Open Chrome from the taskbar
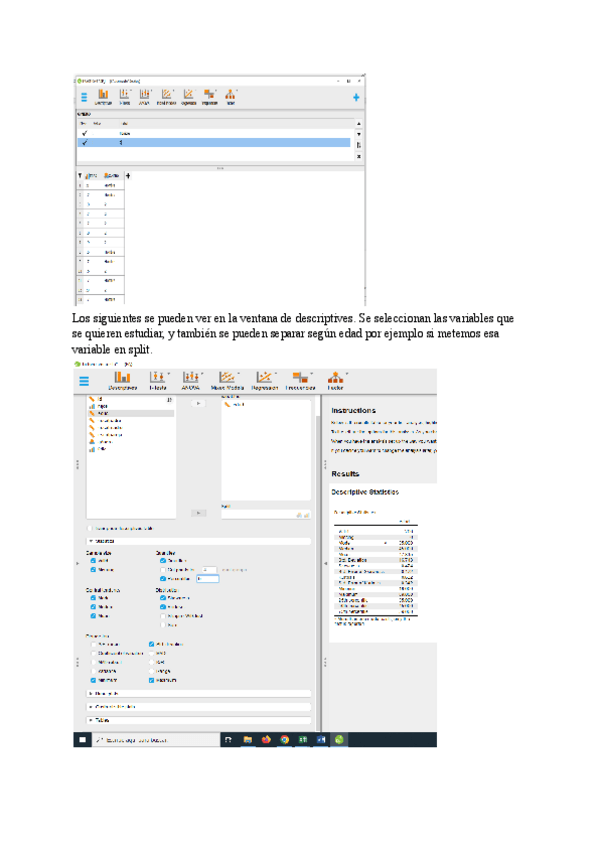Screen dimensions: 600x848 [x=285, y=740]
